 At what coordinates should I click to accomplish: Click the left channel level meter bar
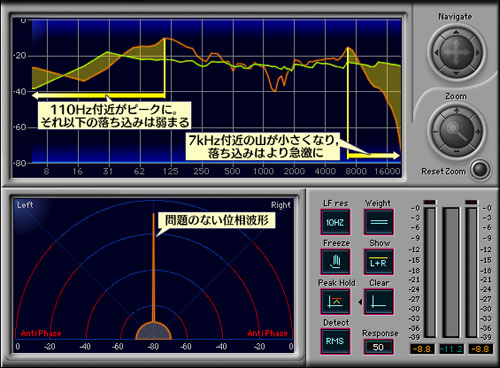pos(430,272)
